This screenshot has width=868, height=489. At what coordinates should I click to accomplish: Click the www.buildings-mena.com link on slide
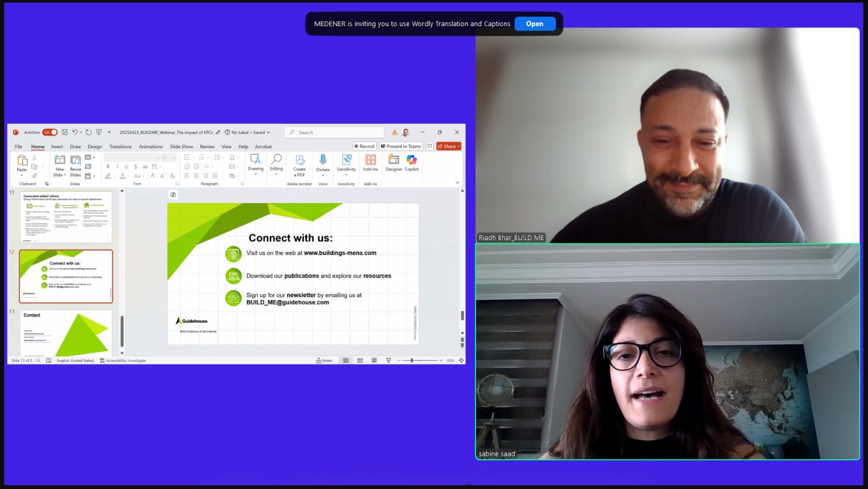point(340,253)
